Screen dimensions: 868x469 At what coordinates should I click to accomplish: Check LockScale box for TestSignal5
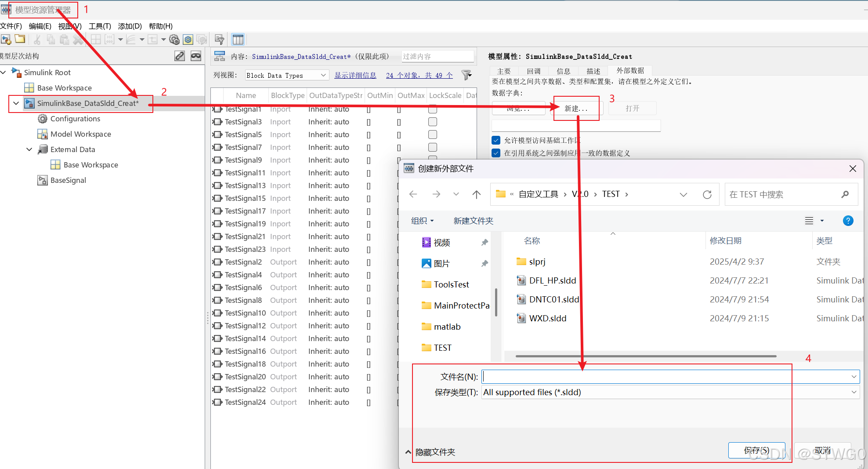pos(433,135)
